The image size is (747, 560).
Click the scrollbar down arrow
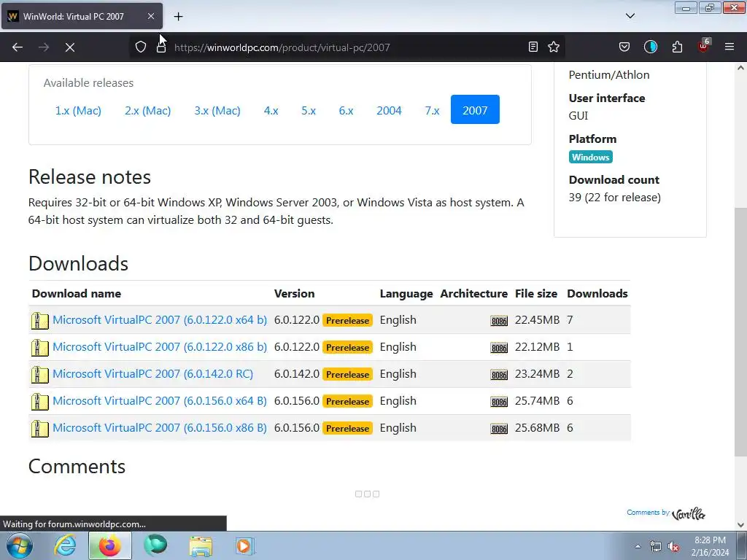point(740,525)
